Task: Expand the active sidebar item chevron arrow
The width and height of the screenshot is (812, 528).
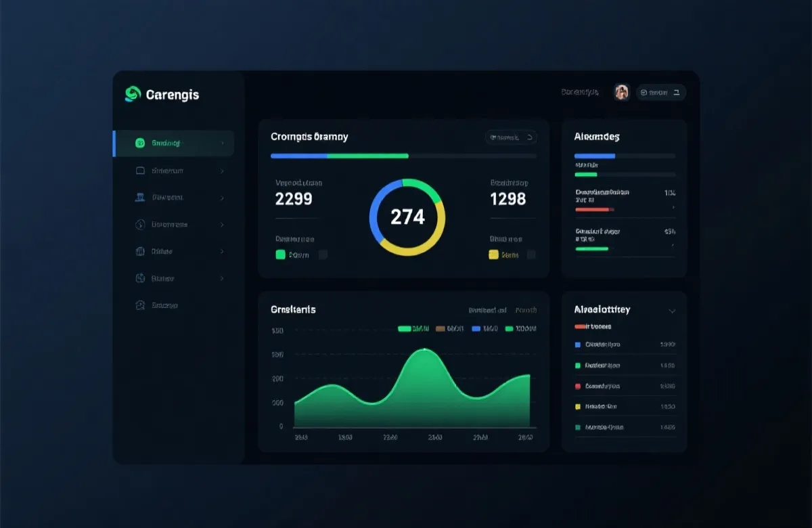Action: (x=222, y=143)
